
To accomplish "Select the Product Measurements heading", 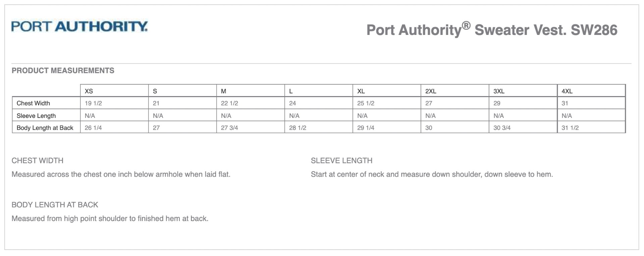I will (63, 71).
